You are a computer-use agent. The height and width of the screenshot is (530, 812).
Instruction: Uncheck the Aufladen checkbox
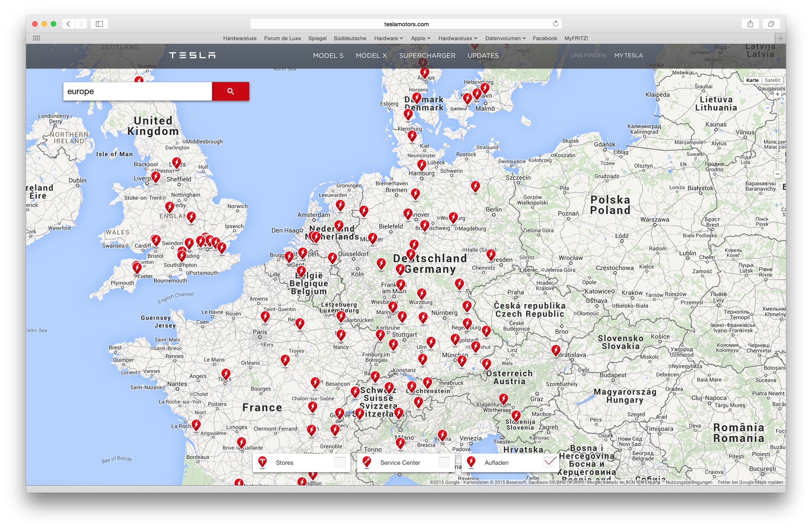pyautogui.click(x=549, y=462)
